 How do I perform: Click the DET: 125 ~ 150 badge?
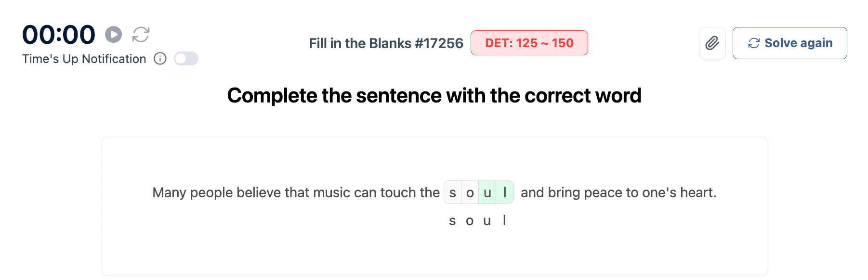529,43
